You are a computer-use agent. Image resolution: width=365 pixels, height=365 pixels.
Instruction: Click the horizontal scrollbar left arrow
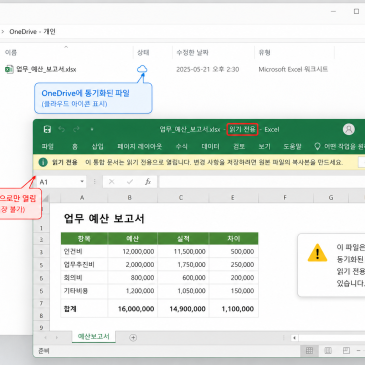pyautogui.click(x=294, y=338)
